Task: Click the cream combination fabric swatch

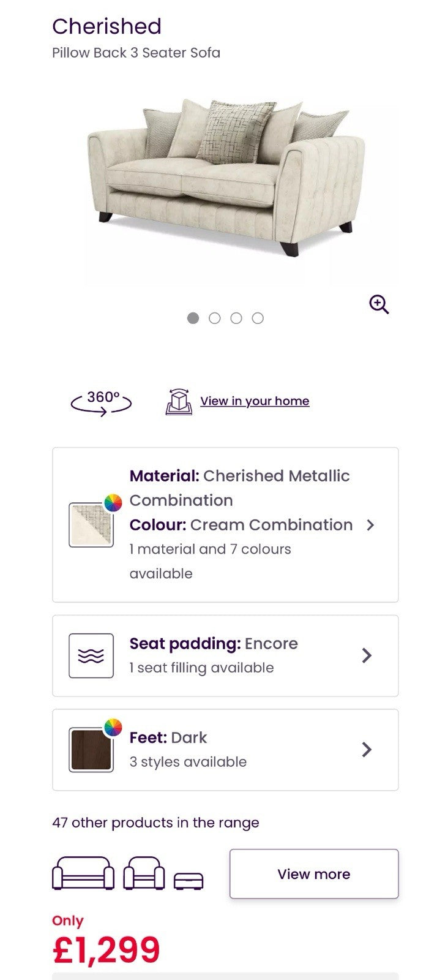Action: [91, 526]
